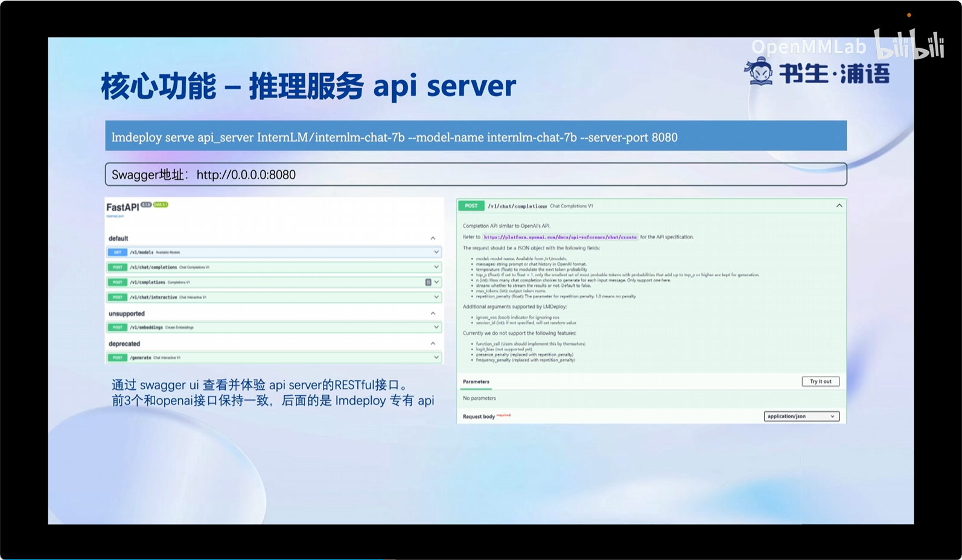Click the GET badge for /v1/models

[118, 252]
